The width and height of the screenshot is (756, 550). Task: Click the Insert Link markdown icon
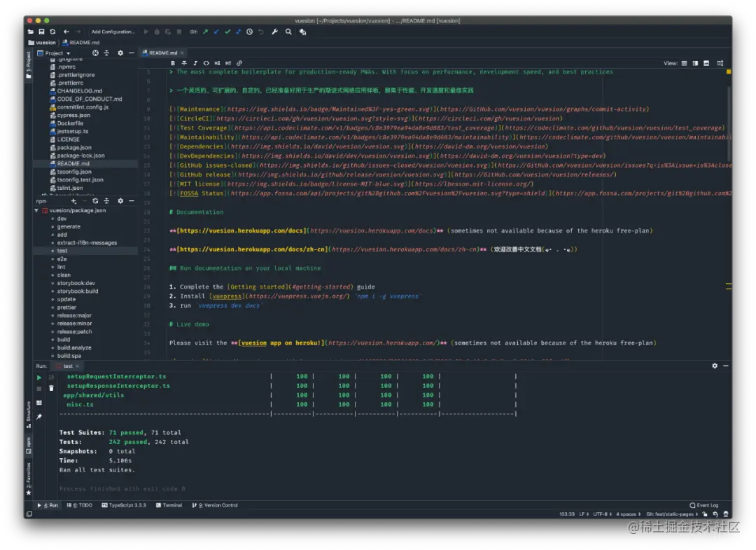pyautogui.click(x=239, y=63)
